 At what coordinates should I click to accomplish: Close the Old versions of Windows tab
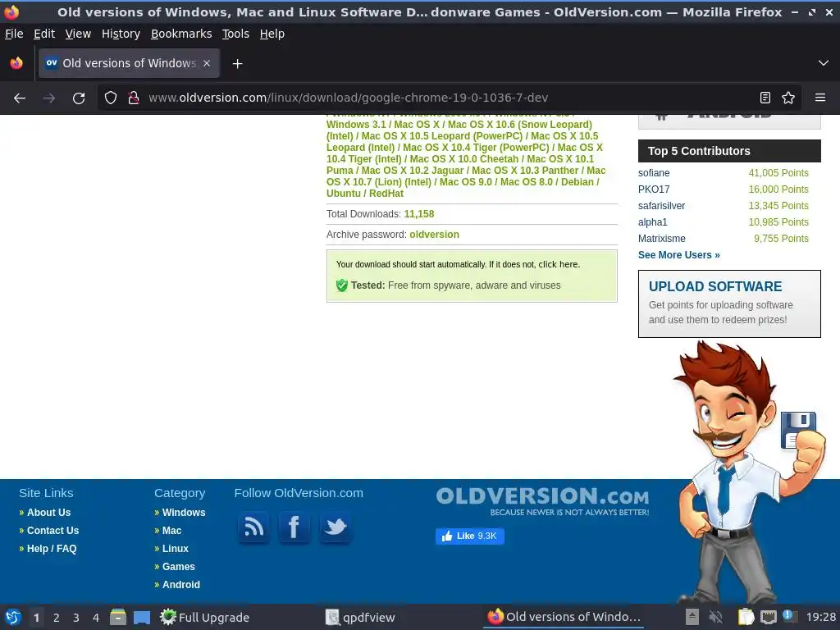tap(207, 63)
